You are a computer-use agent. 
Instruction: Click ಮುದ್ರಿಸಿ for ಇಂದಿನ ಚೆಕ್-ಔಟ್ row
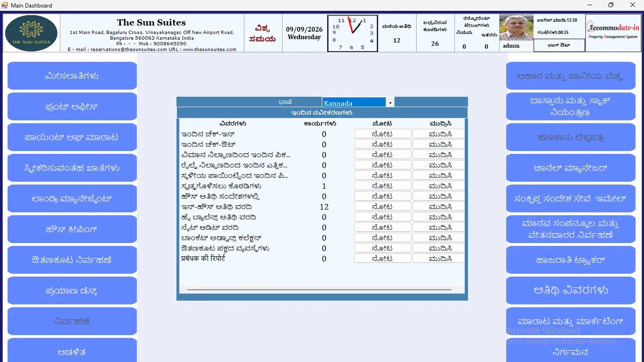click(x=439, y=144)
